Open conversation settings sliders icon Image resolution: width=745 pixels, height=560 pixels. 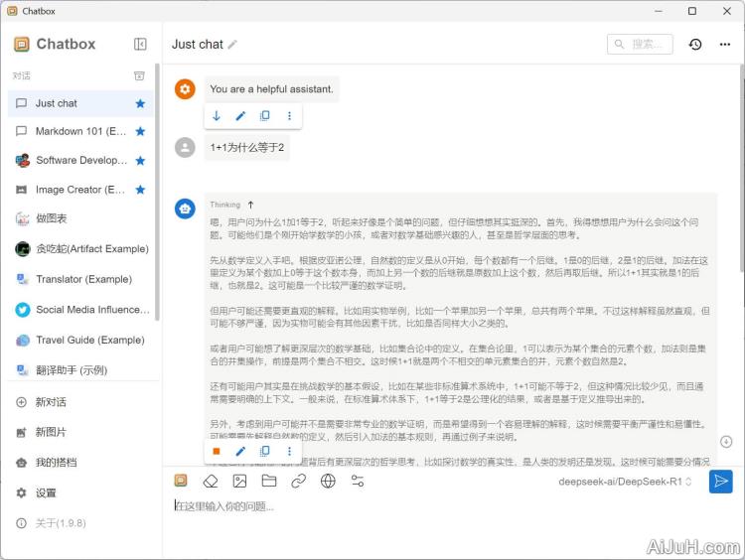pyautogui.click(x=358, y=481)
